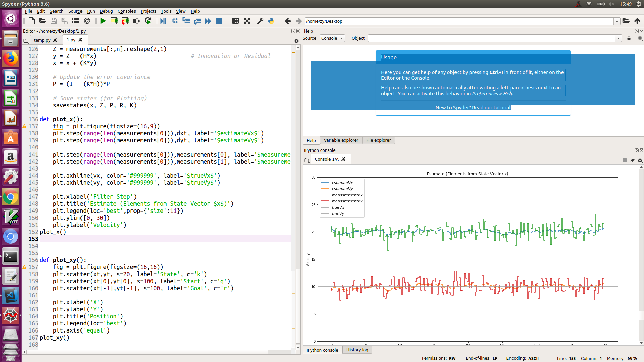Open the Object field dropdown arrow
Image resolution: width=644 pixels, height=362 pixels.
pos(618,38)
